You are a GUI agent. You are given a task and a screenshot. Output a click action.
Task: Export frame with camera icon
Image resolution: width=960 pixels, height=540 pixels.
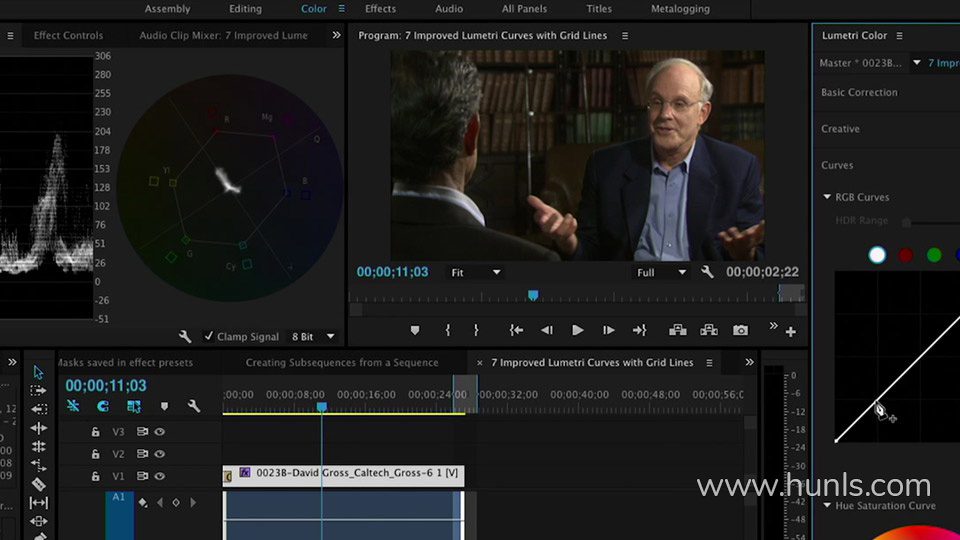740,330
